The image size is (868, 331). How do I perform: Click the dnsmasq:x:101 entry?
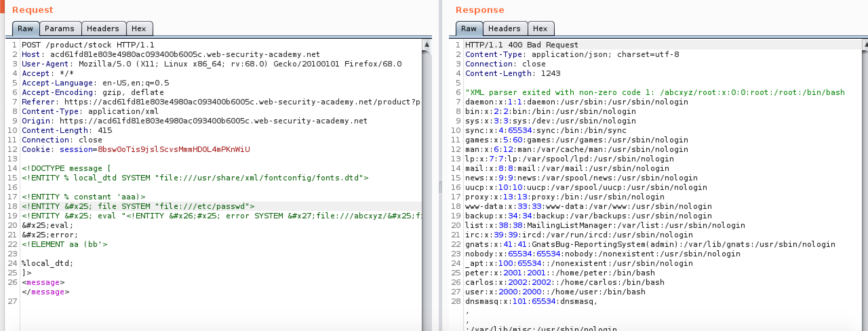pos(531,301)
